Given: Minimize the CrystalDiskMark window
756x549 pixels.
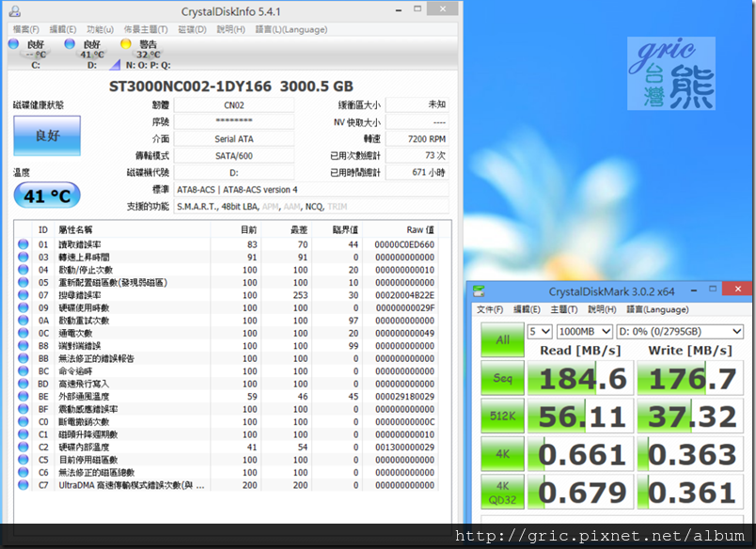Looking at the screenshot, I should (x=693, y=290).
